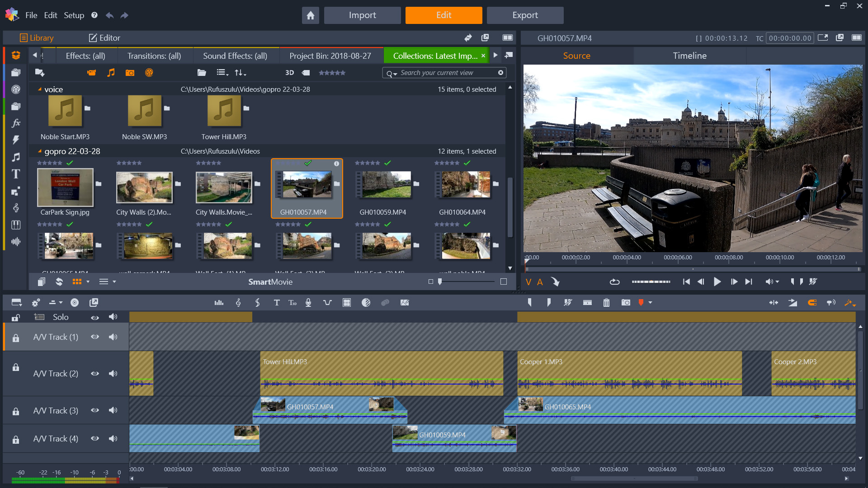Open the Project Bin: 2018-08-27 tab
This screenshot has height=488, width=868.
pyautogui.click(x=330, y=56)
